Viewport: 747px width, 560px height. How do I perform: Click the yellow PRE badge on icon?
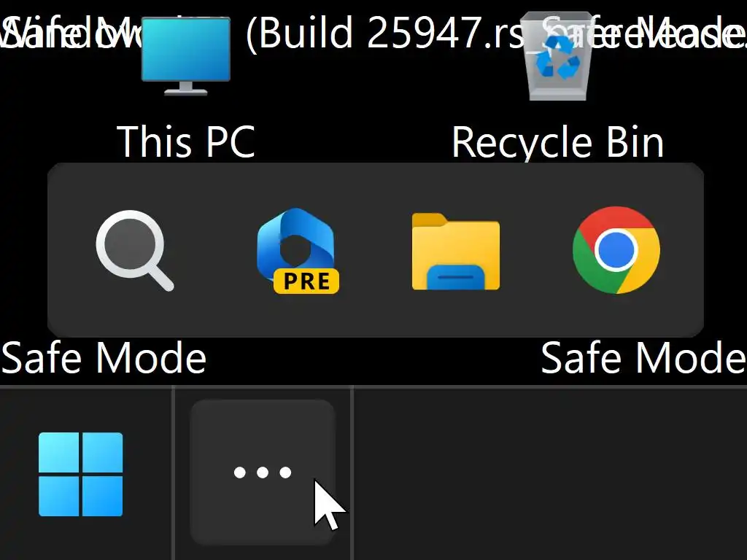[x=306, y=281]
